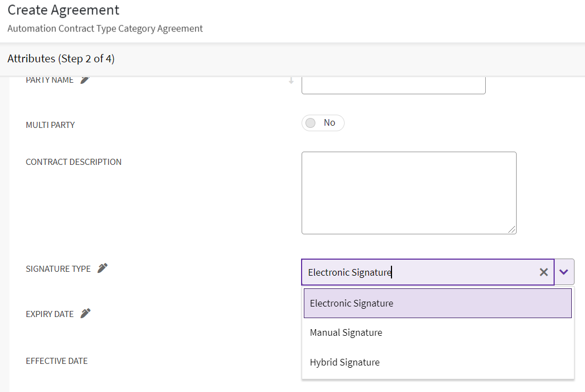Screen dimensions: 585x392
Task: Click the pencil icon next to Signature Type
Action: [103, 269]
